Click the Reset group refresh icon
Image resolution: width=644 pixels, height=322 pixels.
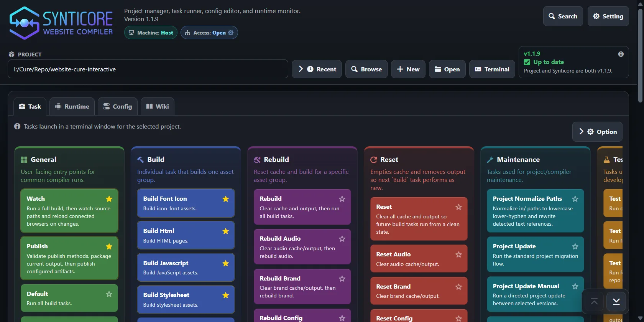tap(373, 160)
